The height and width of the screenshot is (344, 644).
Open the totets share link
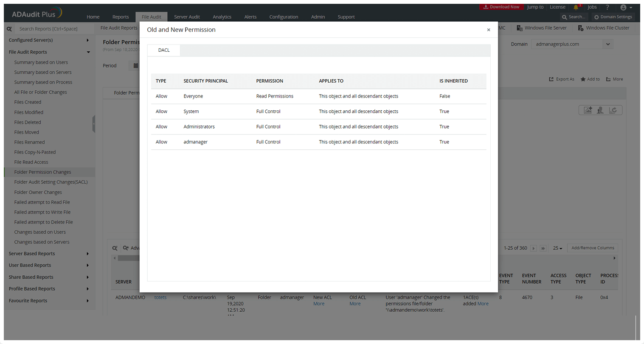(x=160, y=297)
